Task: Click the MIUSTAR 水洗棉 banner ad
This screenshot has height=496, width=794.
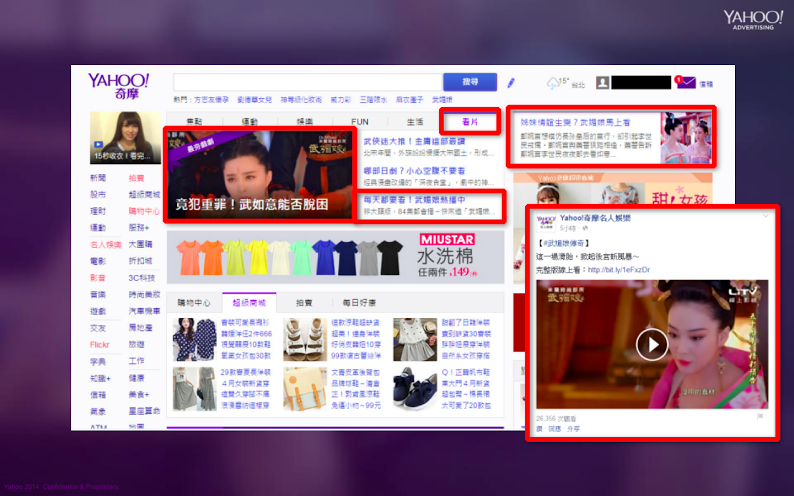Action: [x=335, y=257]
